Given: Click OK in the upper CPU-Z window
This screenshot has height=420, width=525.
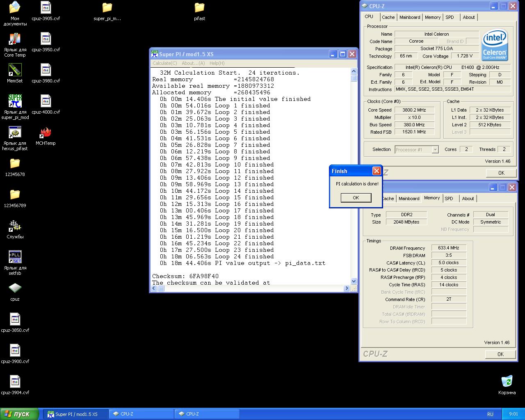Looking at the screenshot, I should (x=501, y=173).
